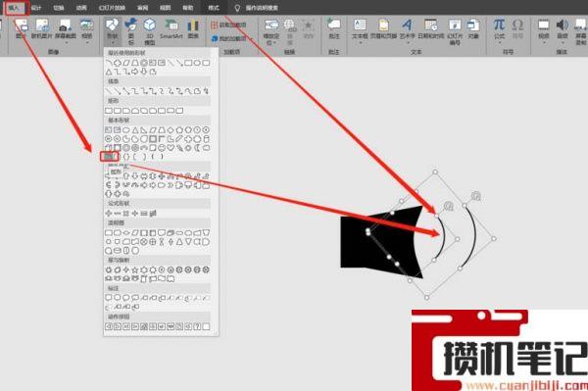Open the 插入 (Insert) ribbon tab
Viewport: 588px width, 391px height.
pyautogui.click(x=16, y=8)
